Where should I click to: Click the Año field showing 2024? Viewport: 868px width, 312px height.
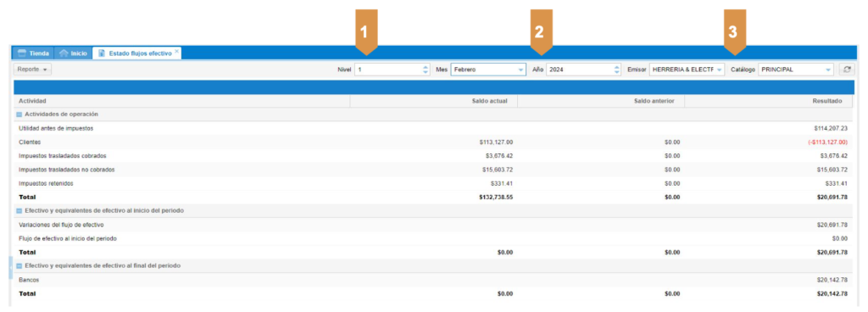(580, 70)
